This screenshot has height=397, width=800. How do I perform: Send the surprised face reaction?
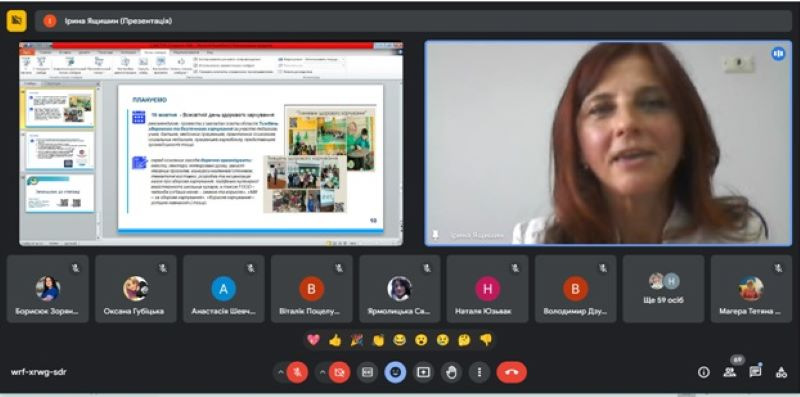(x=421, y=340)
